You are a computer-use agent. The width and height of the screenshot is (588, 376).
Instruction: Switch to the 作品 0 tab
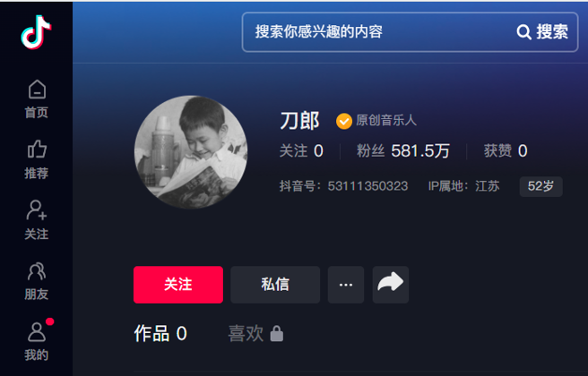coord(160,333)
